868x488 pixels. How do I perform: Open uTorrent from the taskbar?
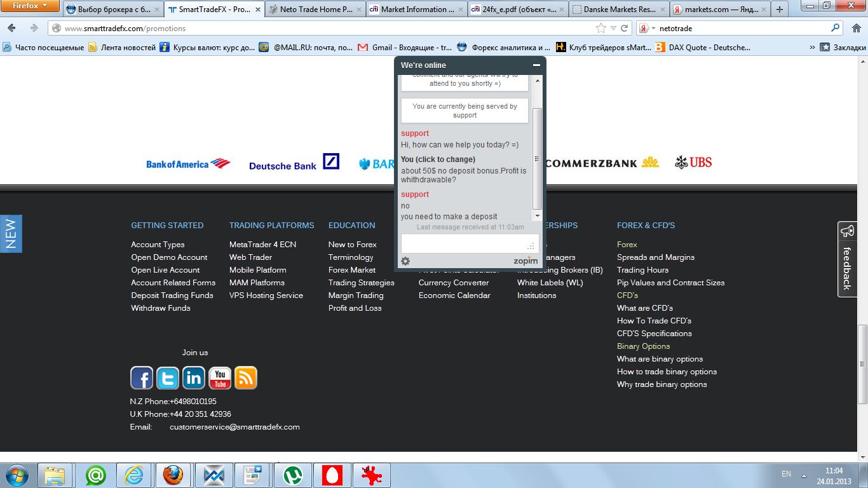293,475
